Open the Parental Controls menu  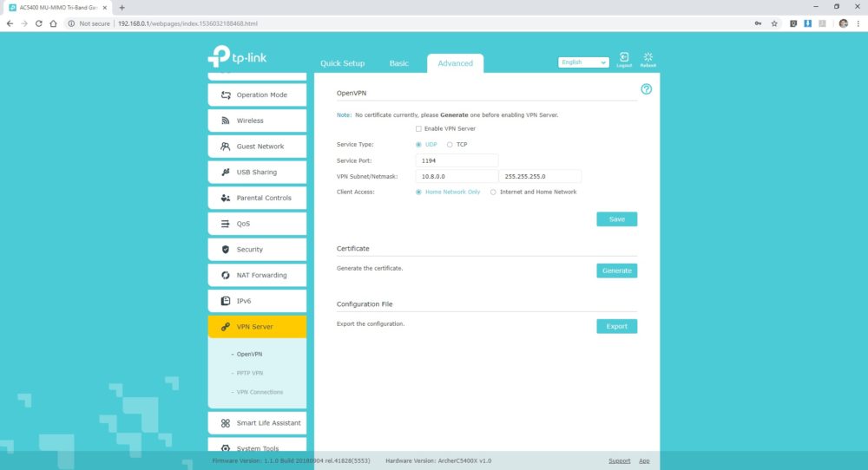click(x=257, y=198)
